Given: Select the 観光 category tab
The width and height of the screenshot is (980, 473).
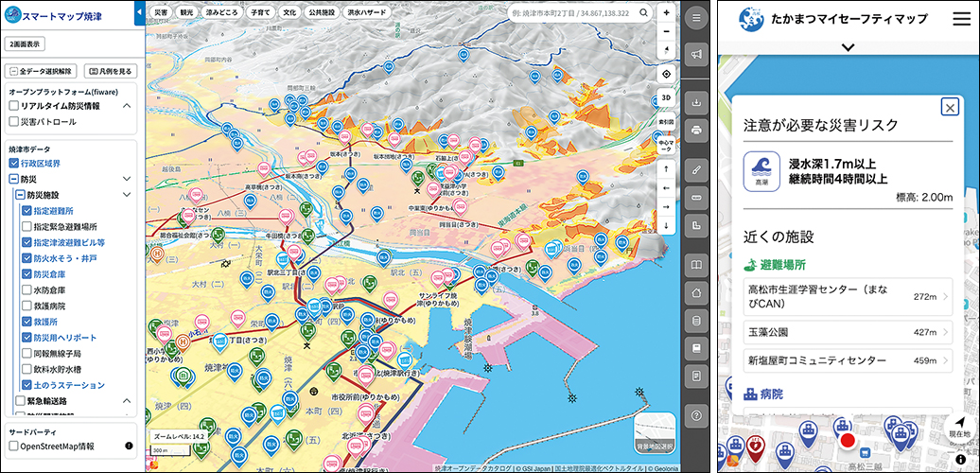Looking at the screenshot, I should [x=187, y=14].
